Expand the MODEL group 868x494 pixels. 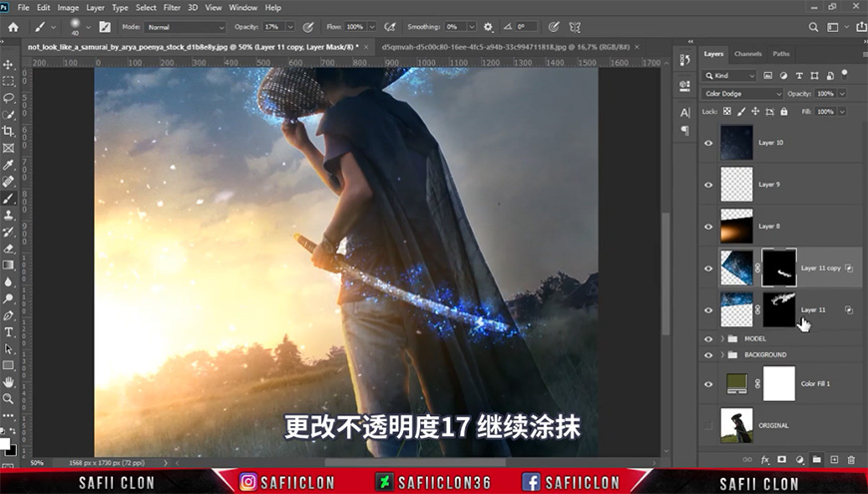coord(722,339)
